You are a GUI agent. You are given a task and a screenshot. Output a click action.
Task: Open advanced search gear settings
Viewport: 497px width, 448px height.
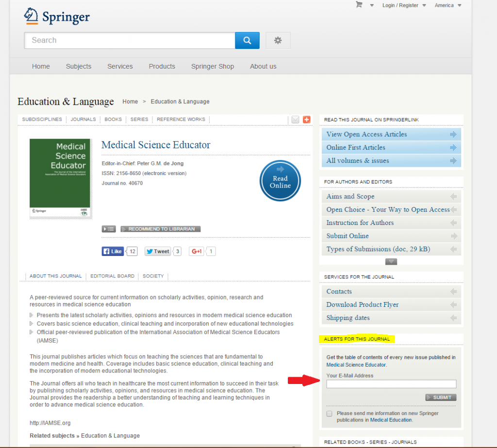(x=278, y=41)
